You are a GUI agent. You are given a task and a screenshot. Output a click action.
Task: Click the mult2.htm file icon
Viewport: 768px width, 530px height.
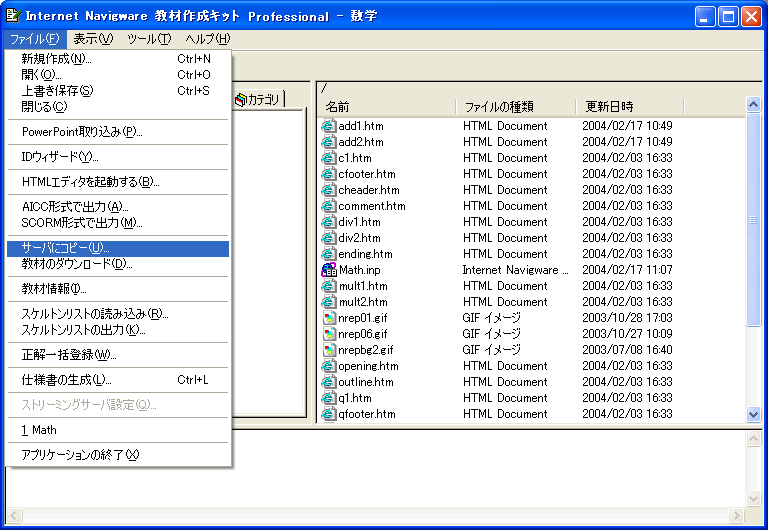(x=329, y=302)
